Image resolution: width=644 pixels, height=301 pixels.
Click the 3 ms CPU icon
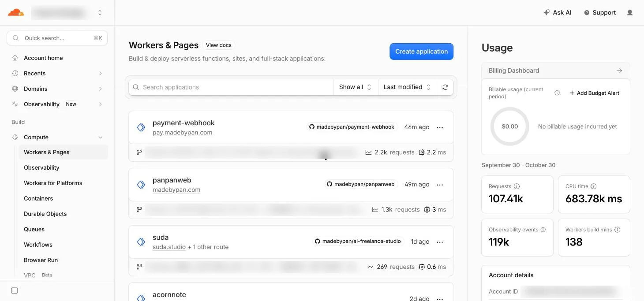pyautogui.click(x=427, y=210)
